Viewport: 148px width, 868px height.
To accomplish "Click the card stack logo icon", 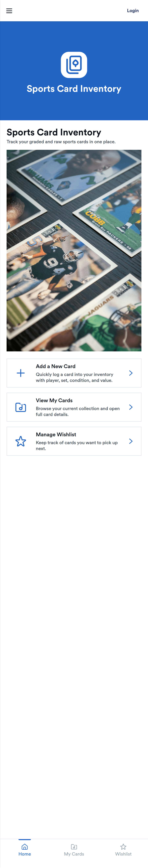I will click(x=74, y=65).
